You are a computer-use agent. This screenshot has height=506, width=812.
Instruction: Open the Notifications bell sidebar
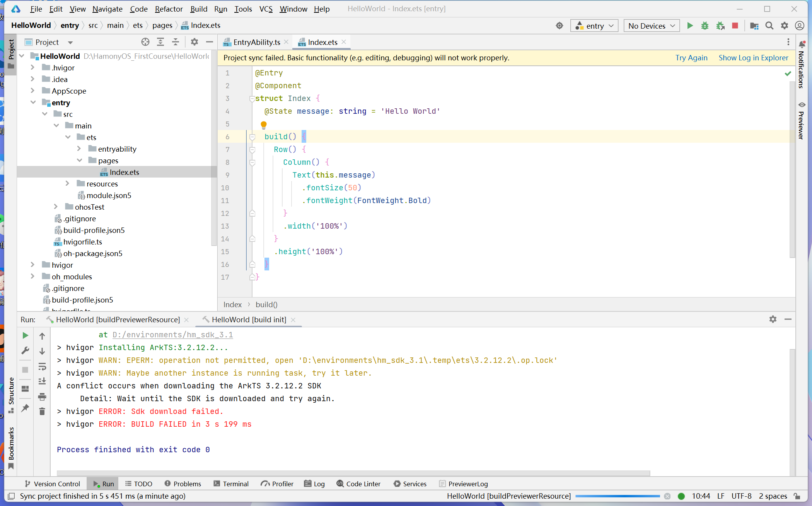(802, 64)
